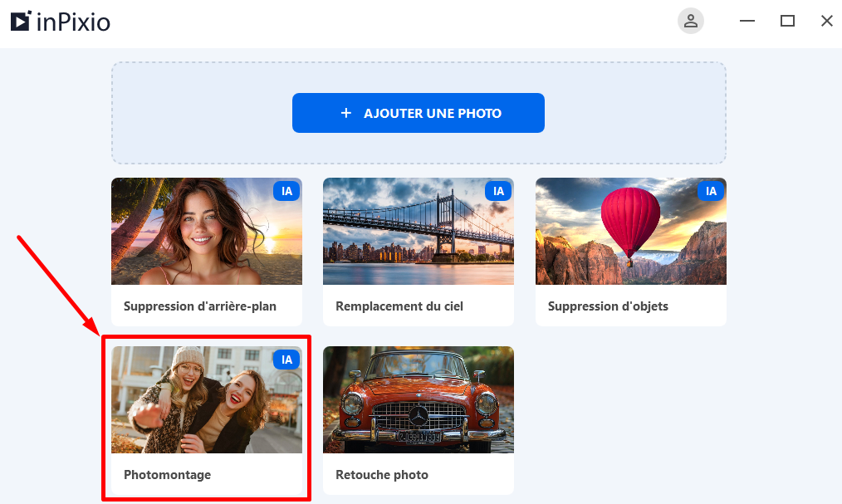Click IA badge on Photomontage card
The width and height of the screenshot is (842, 504).
pos(286,360)
